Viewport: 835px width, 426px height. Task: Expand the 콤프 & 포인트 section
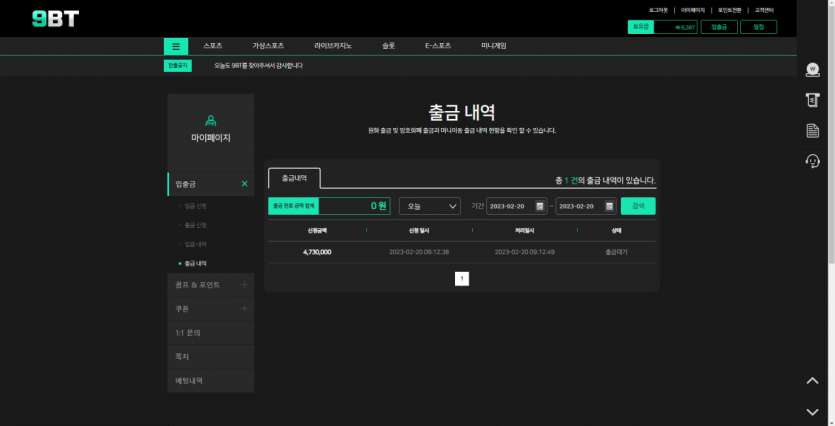[244, 285]
